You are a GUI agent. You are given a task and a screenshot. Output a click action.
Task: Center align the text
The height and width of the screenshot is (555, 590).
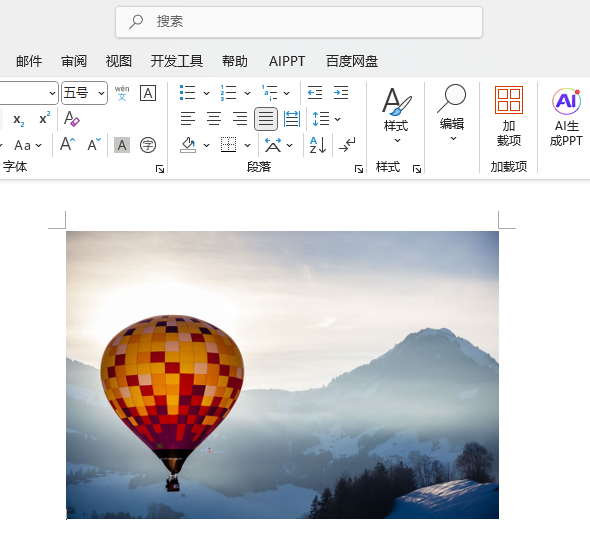pyautogui.click(x=214, y=119)
